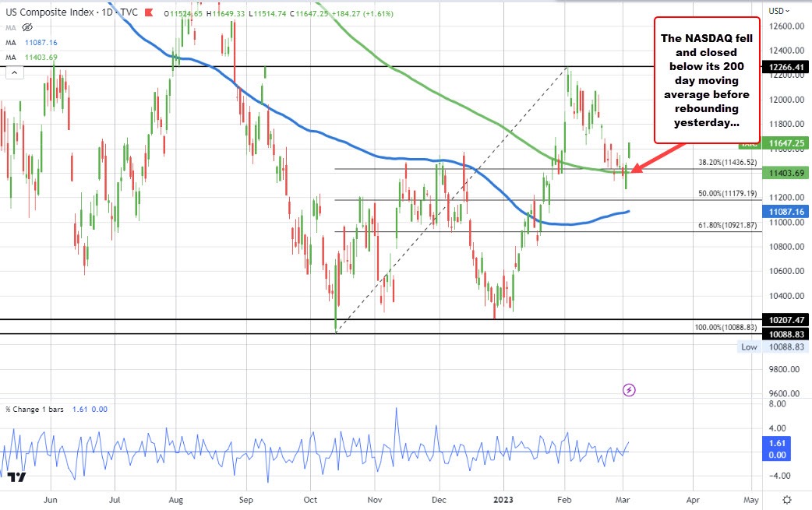
Task: Click the 100.00%(10088.83) Fibonacci level label
Action: click(726, 328)
